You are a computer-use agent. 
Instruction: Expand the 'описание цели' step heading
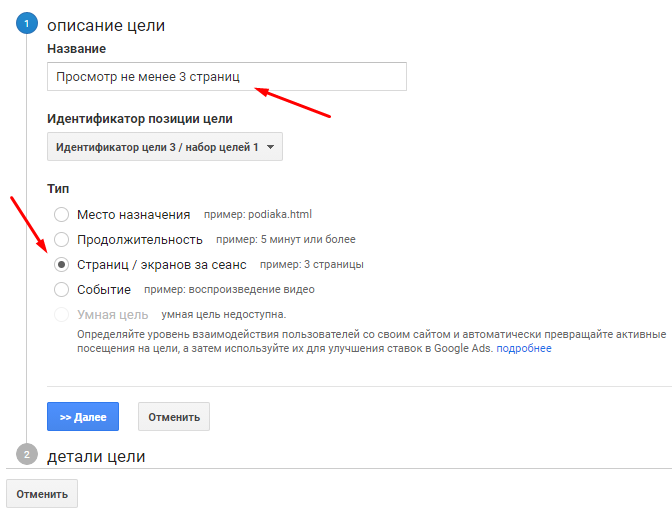pos(106,24)
